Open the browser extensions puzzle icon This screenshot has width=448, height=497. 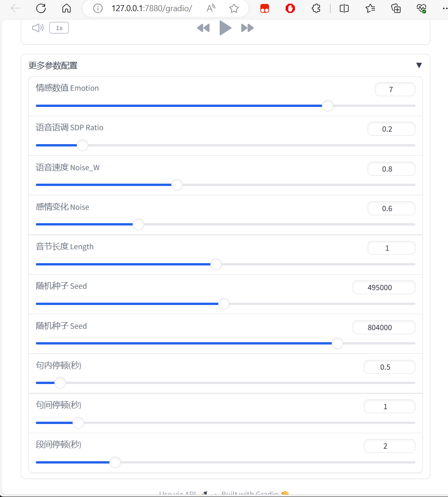pyautogui.click(x=316, y=8)
